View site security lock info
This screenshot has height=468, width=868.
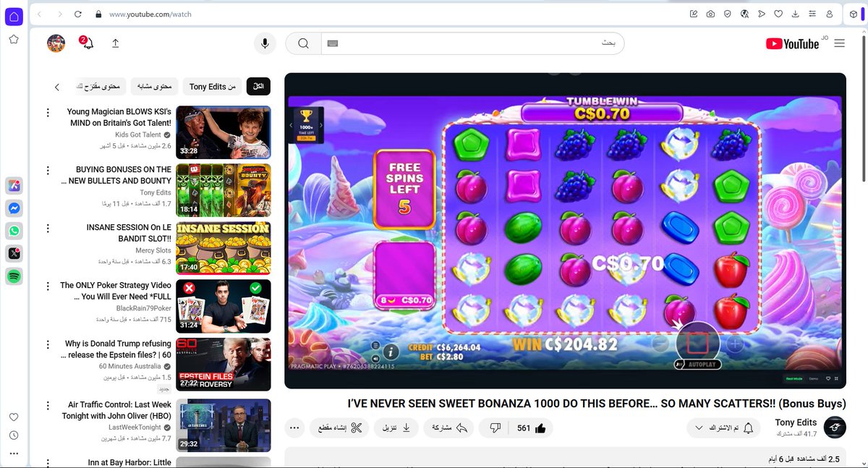point(97,14)
